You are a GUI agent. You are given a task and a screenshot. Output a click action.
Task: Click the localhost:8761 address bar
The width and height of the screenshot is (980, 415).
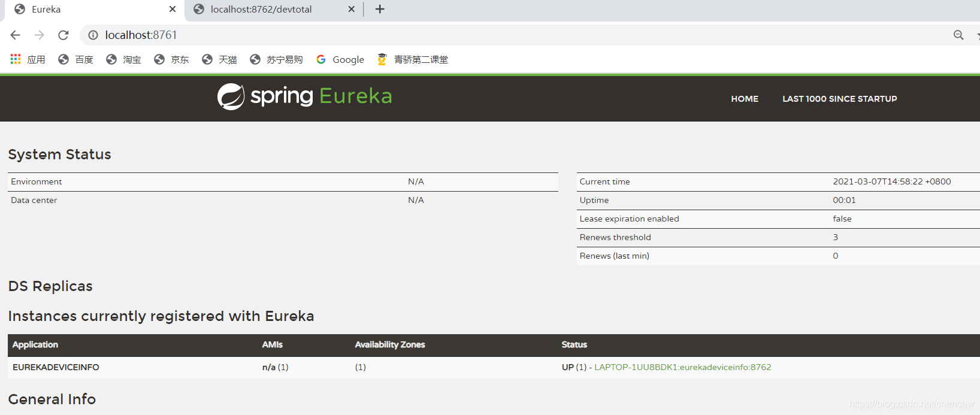515,35
